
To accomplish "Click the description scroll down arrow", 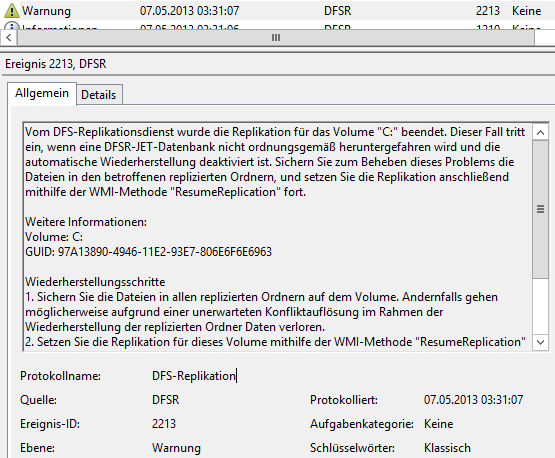I will 540,342.
